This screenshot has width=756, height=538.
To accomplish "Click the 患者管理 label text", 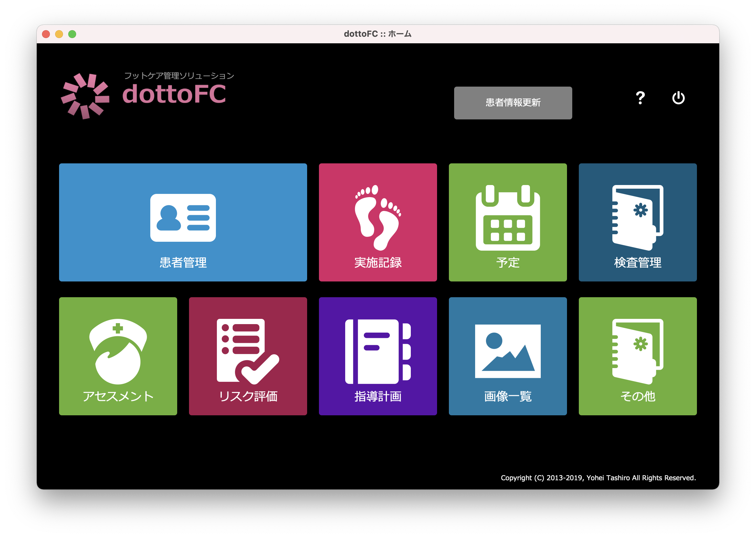I will click(x=183, y=262).
